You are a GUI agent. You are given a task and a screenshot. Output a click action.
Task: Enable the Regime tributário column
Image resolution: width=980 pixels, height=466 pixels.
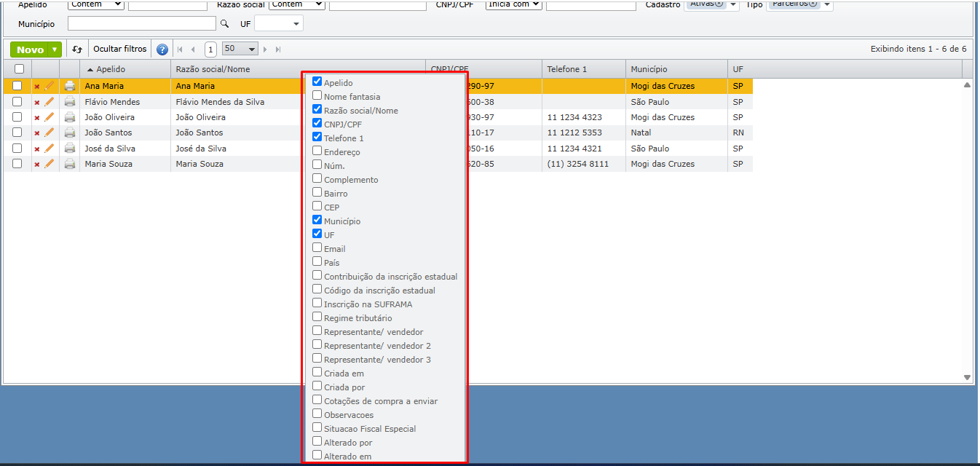pyautogui.click(x=317, y=317)
